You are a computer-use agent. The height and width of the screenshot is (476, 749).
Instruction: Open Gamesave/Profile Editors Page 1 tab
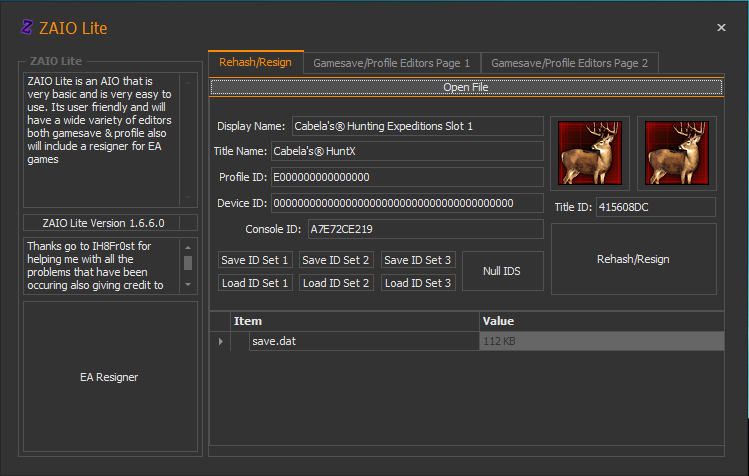pos(392,63)
